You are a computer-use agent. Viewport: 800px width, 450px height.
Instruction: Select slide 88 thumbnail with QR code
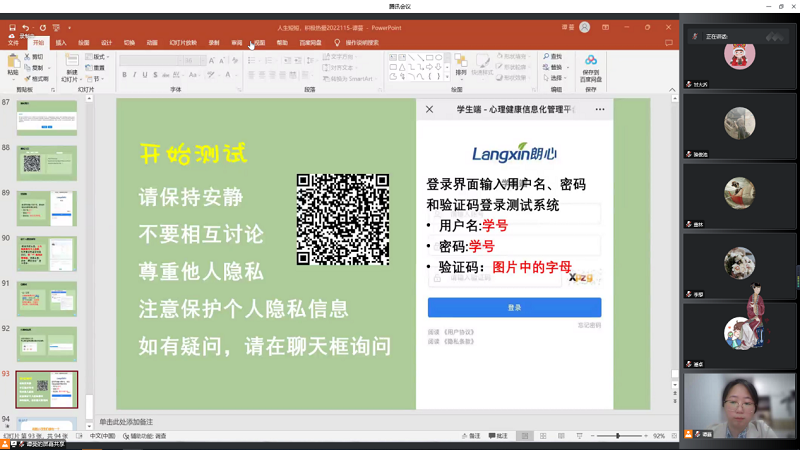(47, 163)
